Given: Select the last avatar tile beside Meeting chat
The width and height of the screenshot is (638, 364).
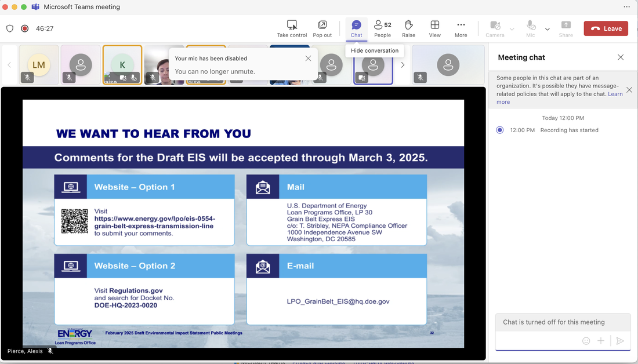Looking at the screenshot, I should click(x=448, y=65).
